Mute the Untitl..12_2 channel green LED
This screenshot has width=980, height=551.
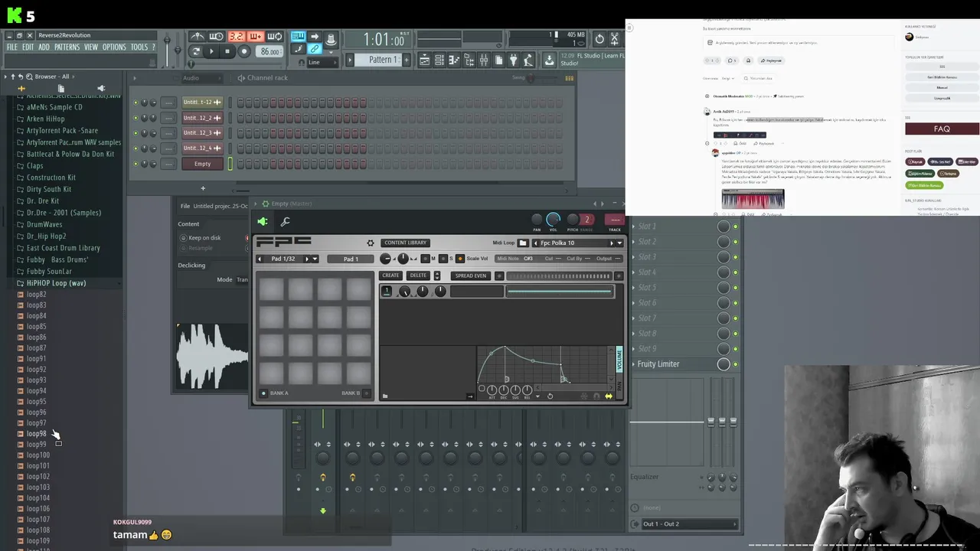point(136,118)
